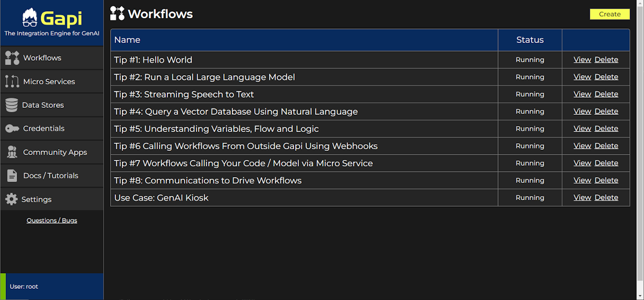Click the Credentials key icon
The image size is (644, 300).
pyautogui.click(x=12, y=129)
